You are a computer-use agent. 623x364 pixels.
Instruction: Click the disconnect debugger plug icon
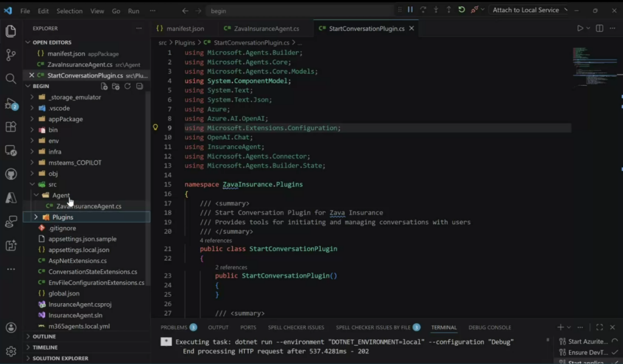(x=474, y=10)
